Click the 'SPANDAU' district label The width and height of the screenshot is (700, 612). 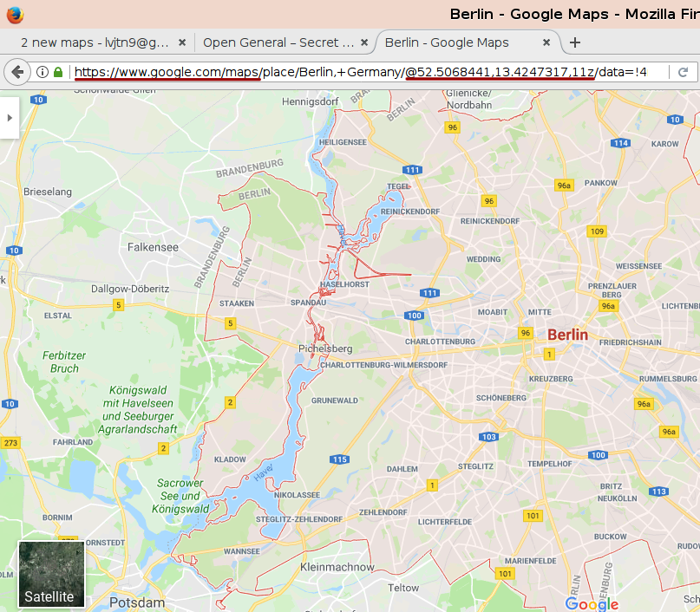click(x=309, y=303)
